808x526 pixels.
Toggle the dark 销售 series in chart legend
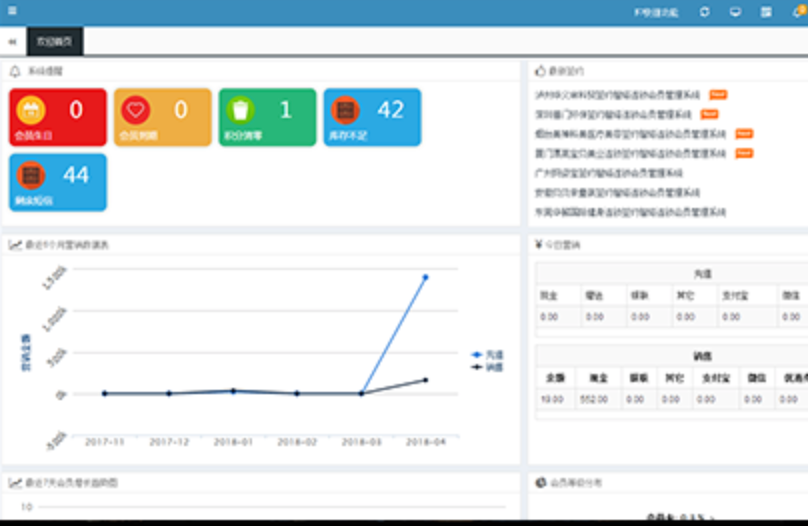coord(488,367)
